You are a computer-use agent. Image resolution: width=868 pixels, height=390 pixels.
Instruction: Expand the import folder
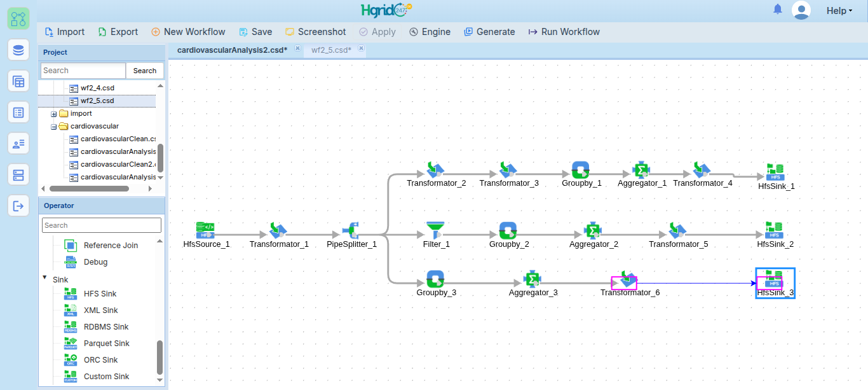click(54, 114)
